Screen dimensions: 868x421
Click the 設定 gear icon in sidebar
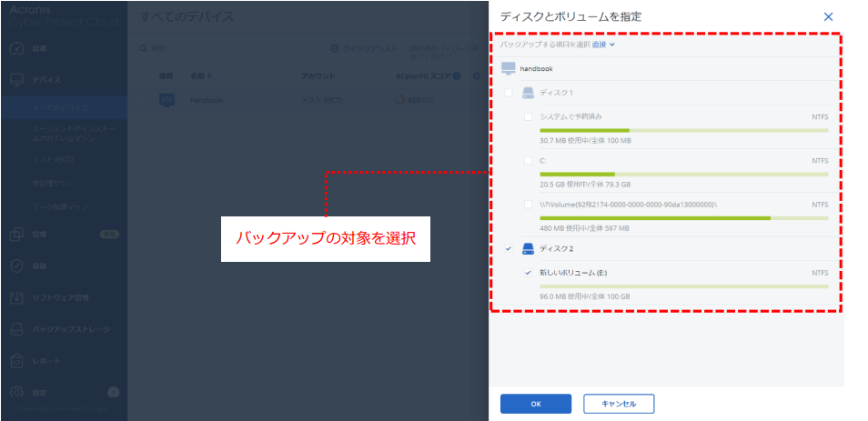coord(16,393)
